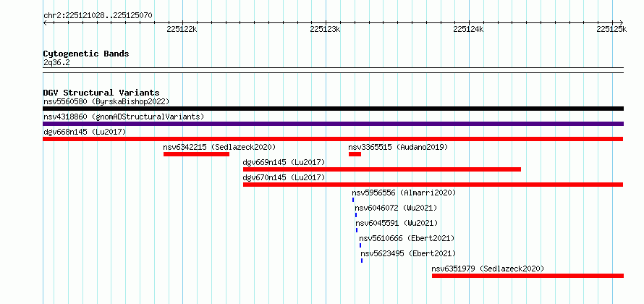The image size is (644, 304).
Task: Click the 225125k ruler mark
Action: (611, 29)
